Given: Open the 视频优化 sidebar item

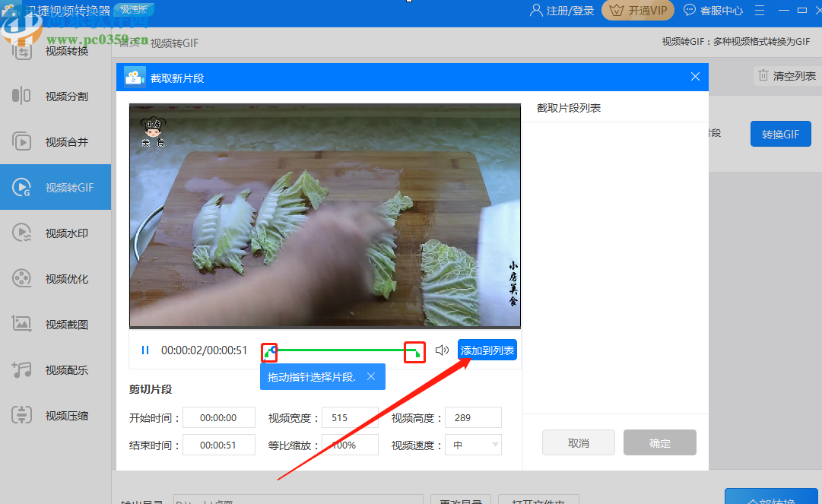Looking at the screenshot, I should [55, 279].
